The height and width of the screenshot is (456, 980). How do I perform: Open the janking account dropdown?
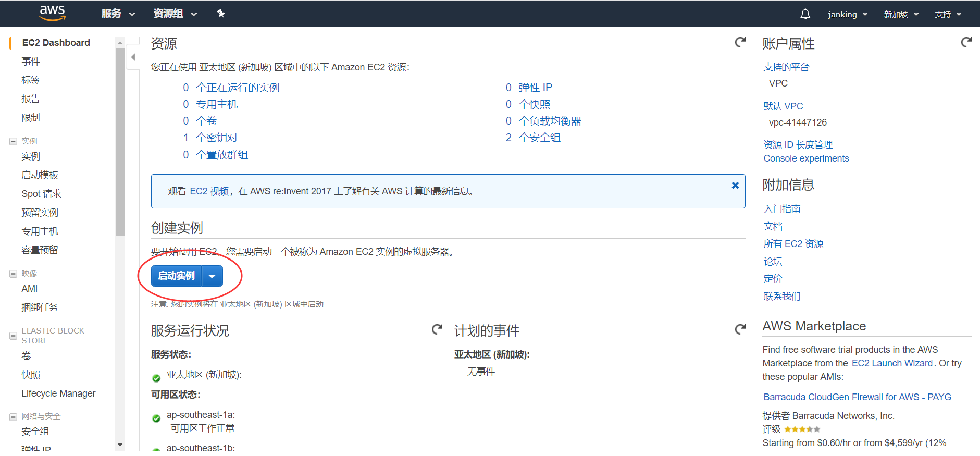tap(848, 15)
